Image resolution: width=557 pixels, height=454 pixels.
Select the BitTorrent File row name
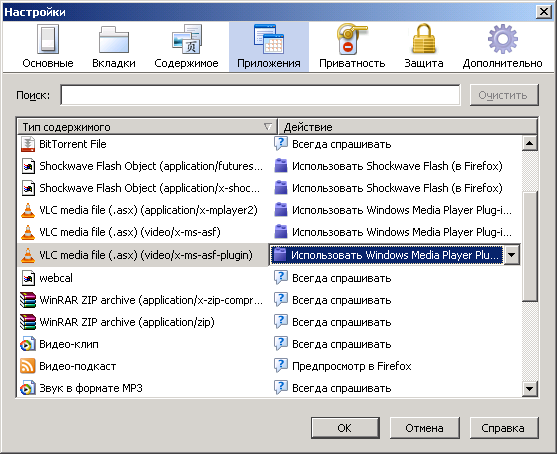(73, 144)
